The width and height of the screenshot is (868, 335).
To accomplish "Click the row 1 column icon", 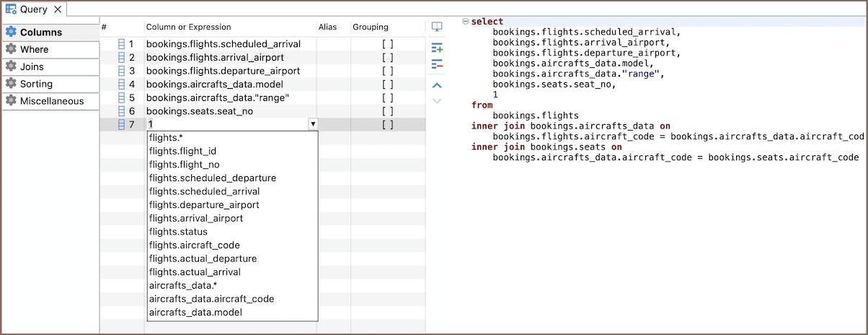I will pos(121,44).
